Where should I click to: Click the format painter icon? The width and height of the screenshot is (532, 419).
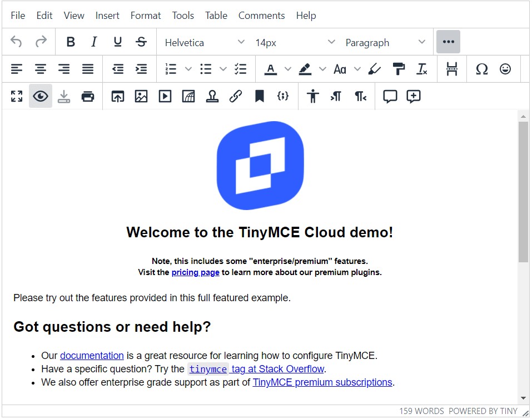click(x=399, y=69)
